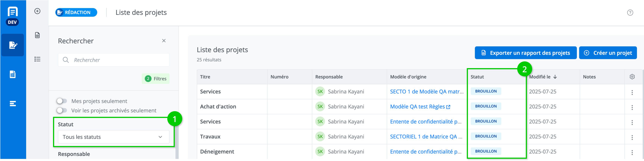Open the drafting module pen icon in sidebar
644x161 pixels.
click(13, 45)
